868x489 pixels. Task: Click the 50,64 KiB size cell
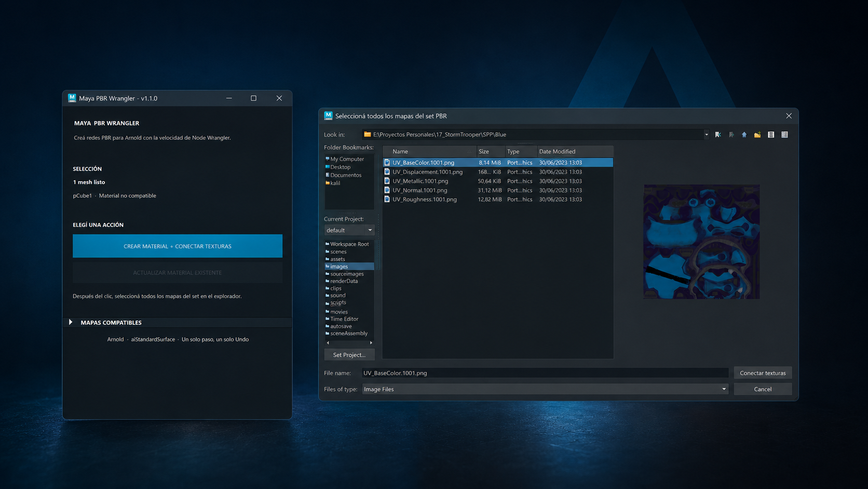coord(490,181)
